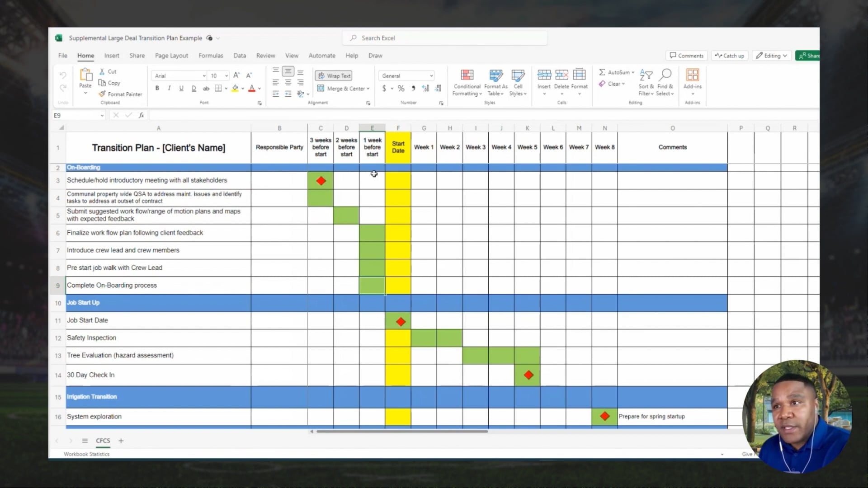
Task: Click the Find & Select magnifier icon
Action: 665,75
